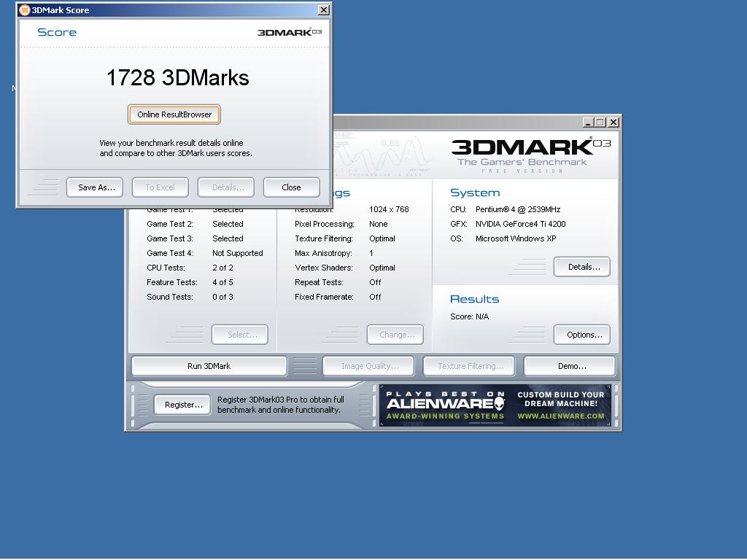
Task: Maximize the 3DMark03 main window
Action: (600, 122)
